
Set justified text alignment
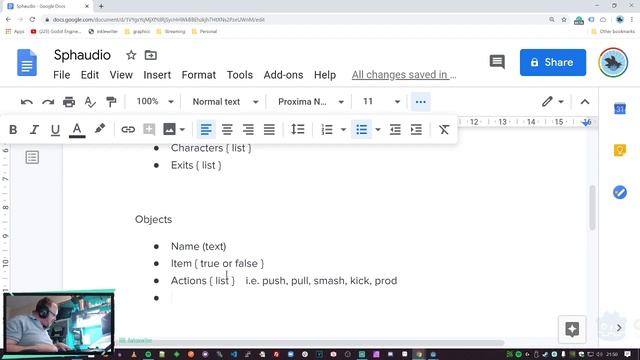269,130
